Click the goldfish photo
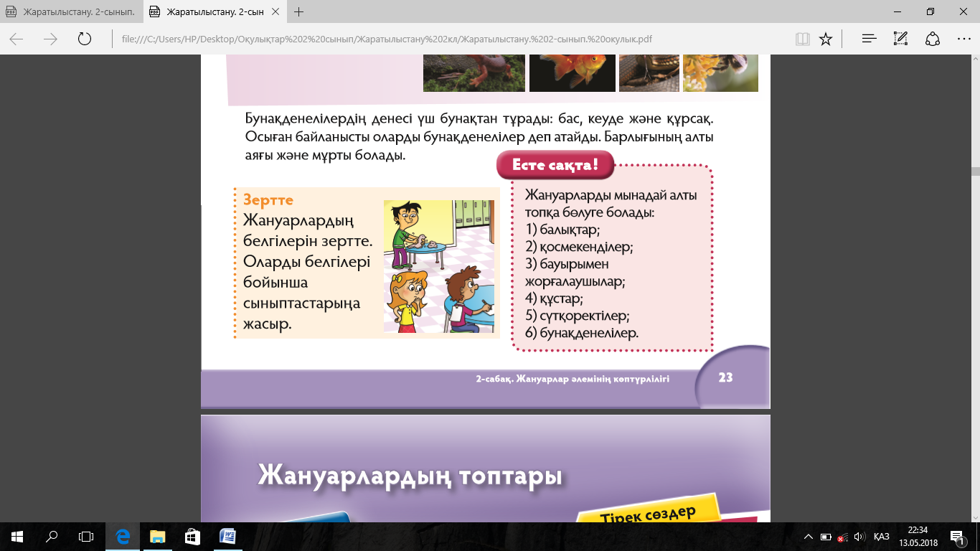 coord(573,74)
